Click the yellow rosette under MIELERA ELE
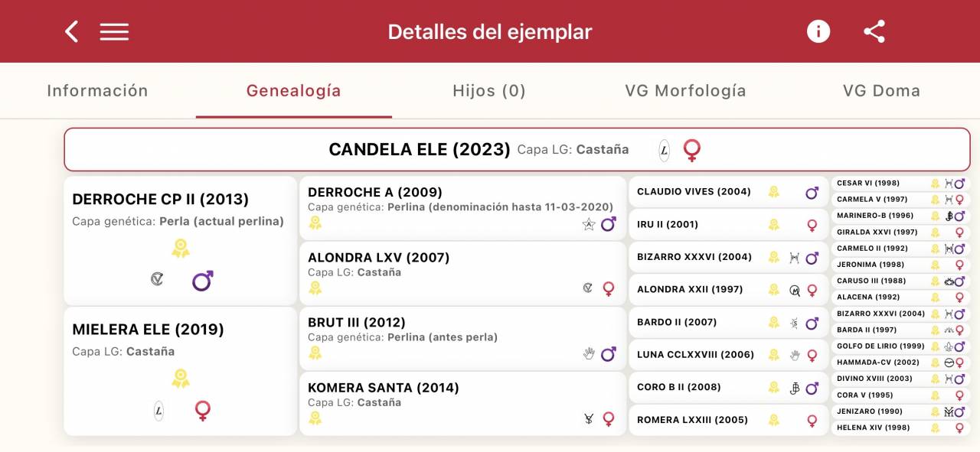 pos(181,378)
